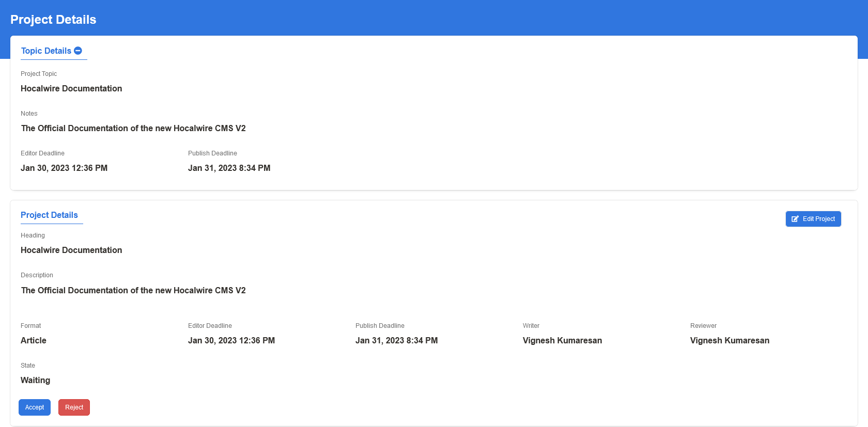This screenshot has width=868, height=427.
Task: Click the State value Waiting
Action: 36,381
